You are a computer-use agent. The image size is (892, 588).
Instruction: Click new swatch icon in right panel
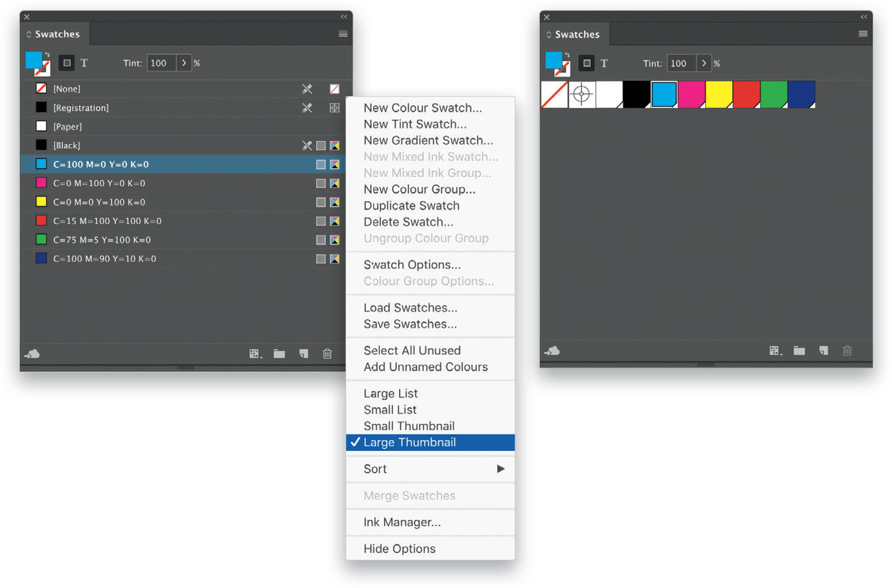click(823, 351)
